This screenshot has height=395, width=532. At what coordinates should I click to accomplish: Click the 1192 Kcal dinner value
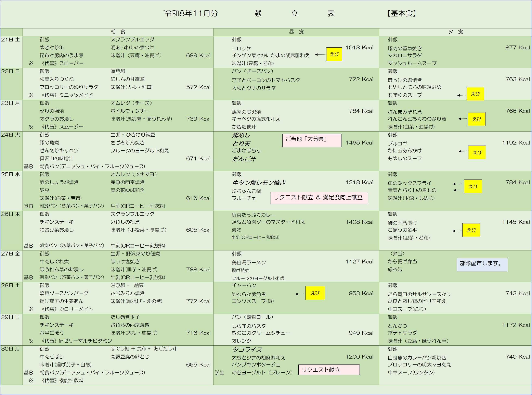516,143
